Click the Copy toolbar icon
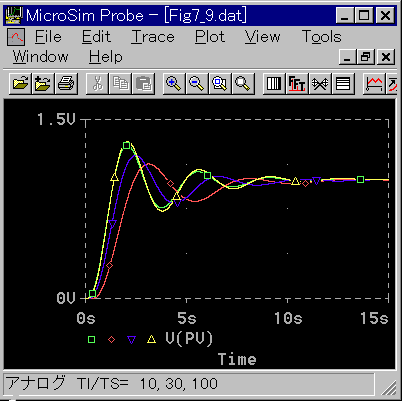Image resolution: width=402 pixels, height=401 pixels. (x=120, y=83)
